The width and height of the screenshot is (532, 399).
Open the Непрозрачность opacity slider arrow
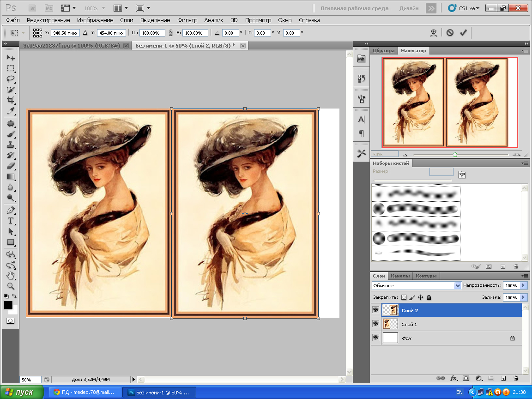pos(524,286)
